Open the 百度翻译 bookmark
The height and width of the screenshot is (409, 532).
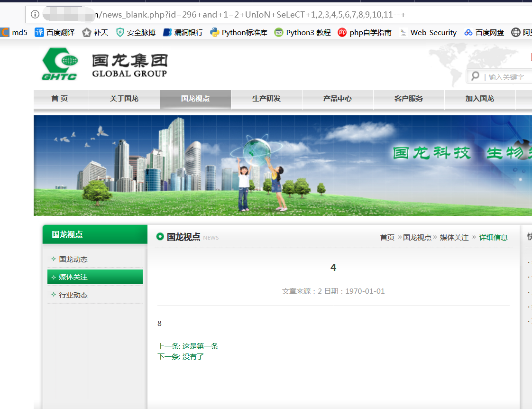point(55,33)
